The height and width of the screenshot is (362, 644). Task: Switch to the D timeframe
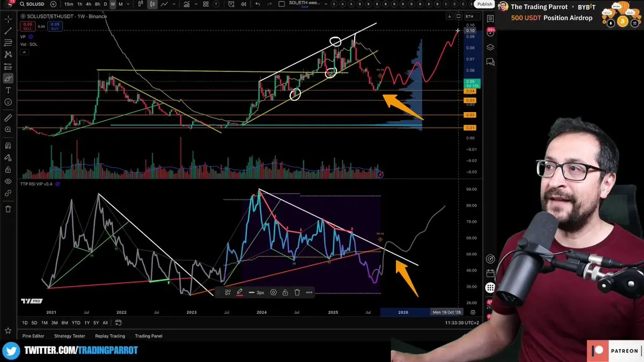click(x=105, y=4)
